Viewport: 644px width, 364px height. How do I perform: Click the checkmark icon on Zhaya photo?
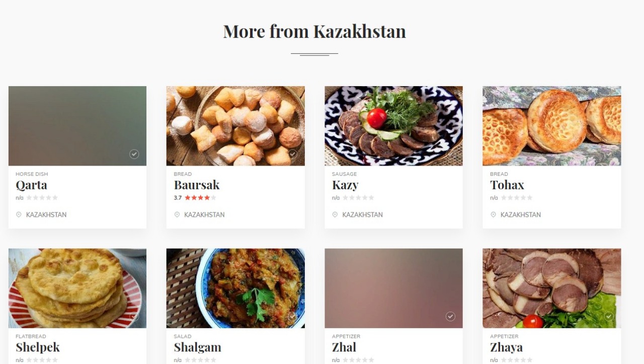click(x=609, y=316)
